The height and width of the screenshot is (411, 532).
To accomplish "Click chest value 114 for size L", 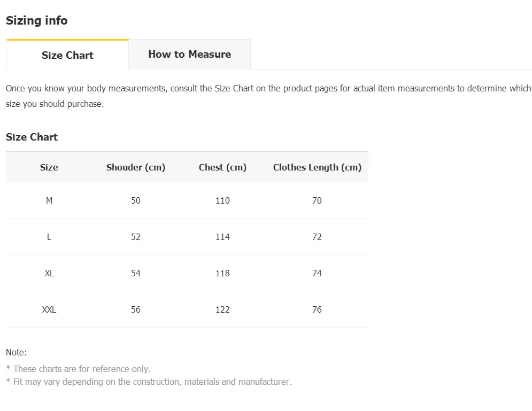I will click(x=222, y=237).
